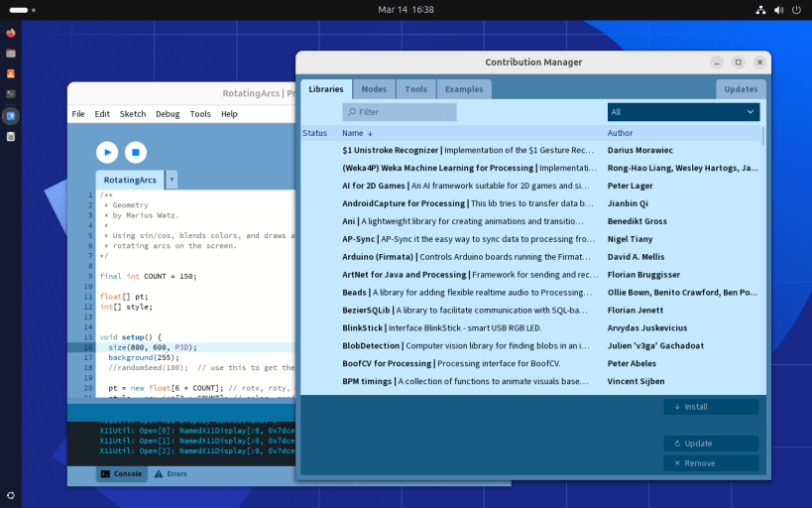812x508 pixels.
Task: Open the Updates tab
Action: pos(741,89)
